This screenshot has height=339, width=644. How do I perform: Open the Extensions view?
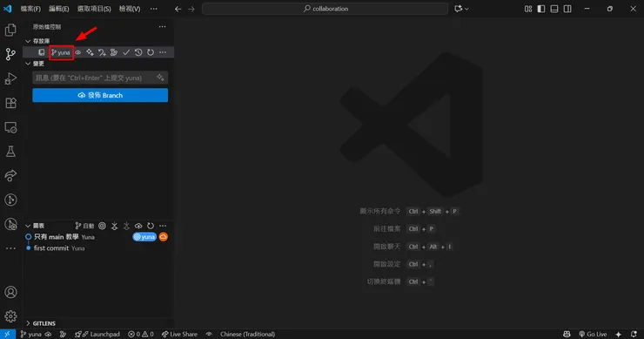(10, 103)
